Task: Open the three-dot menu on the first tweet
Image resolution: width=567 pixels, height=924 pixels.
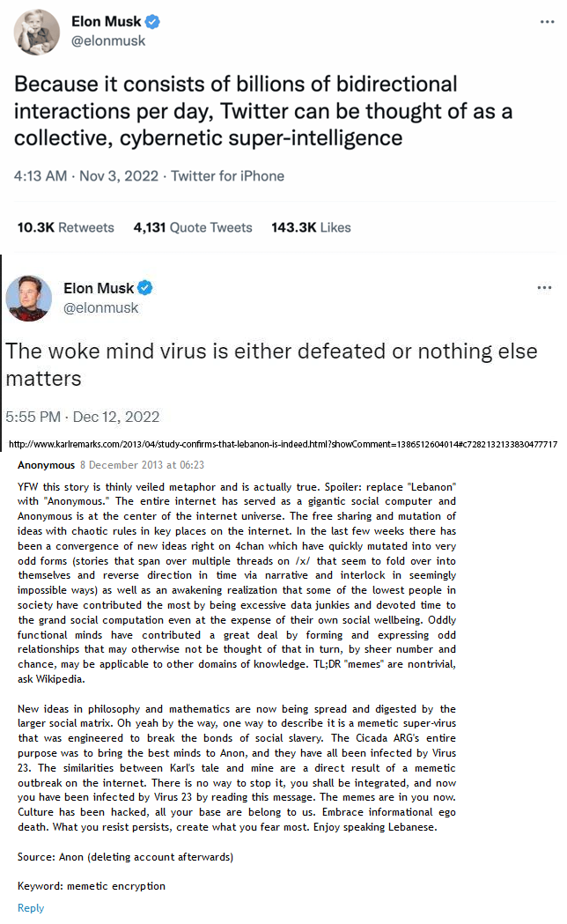Action: (x=548, y=19)
